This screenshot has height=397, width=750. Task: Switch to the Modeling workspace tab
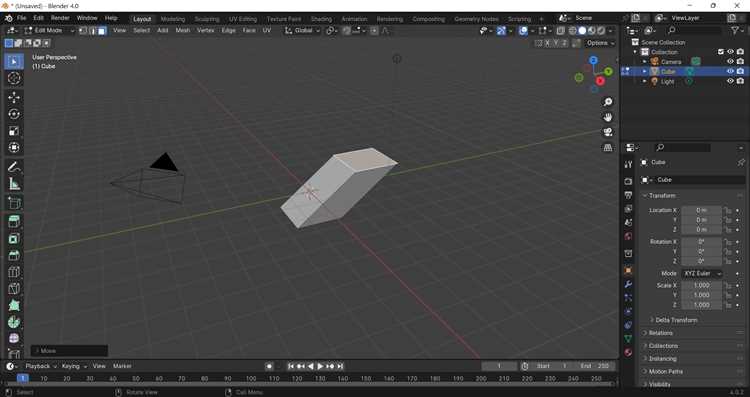pos(173,19)
